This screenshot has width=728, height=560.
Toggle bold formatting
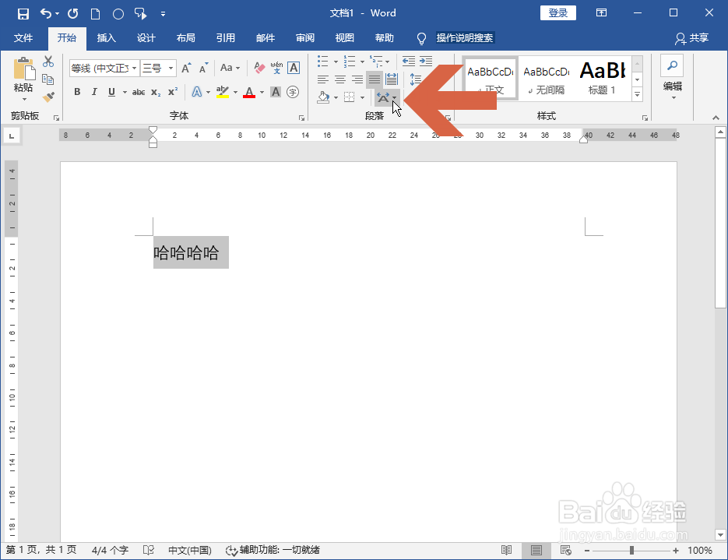point(76,91)
